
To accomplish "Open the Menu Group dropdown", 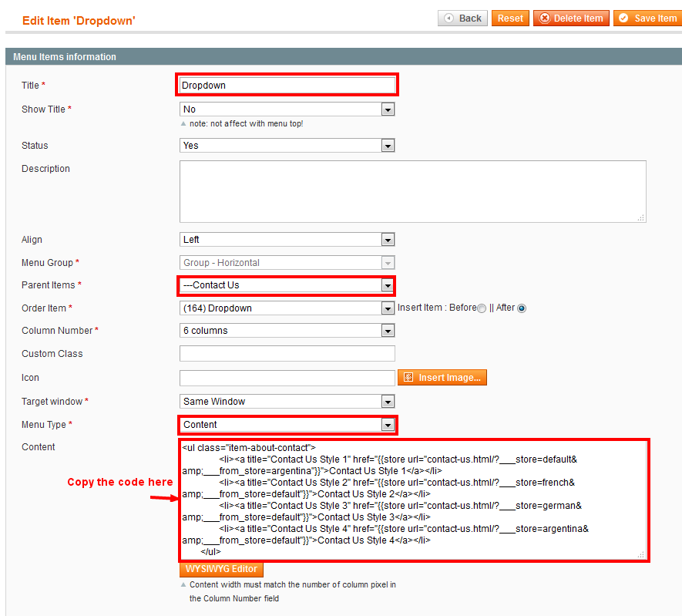I will click(287, 263).
